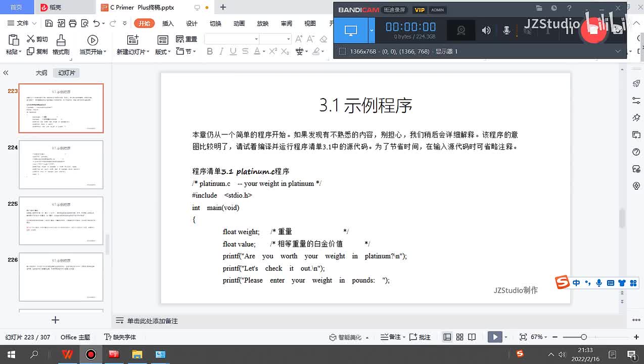Viewport: 644px width, 364px height.
Task: Click the Bandicam microphone icon
Action: pyautogui.click(x=507, y=30)
